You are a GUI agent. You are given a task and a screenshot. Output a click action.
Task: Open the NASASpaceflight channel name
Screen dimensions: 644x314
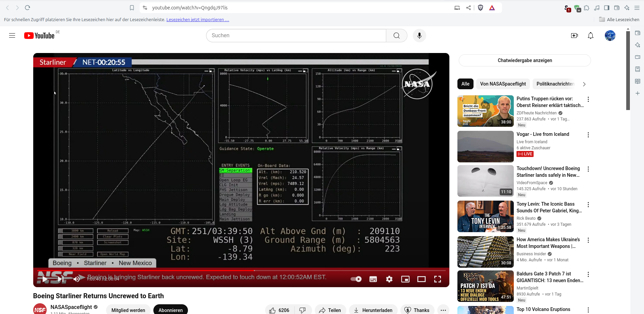click(71, 307)
